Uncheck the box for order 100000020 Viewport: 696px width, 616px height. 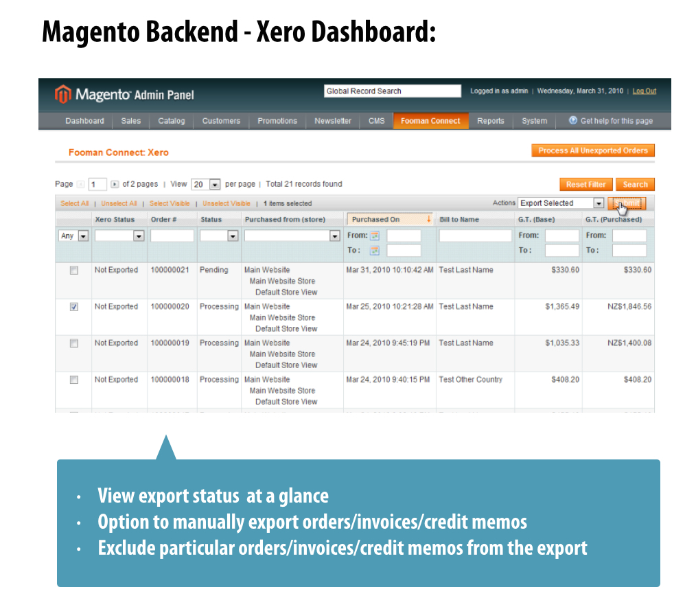74,307
